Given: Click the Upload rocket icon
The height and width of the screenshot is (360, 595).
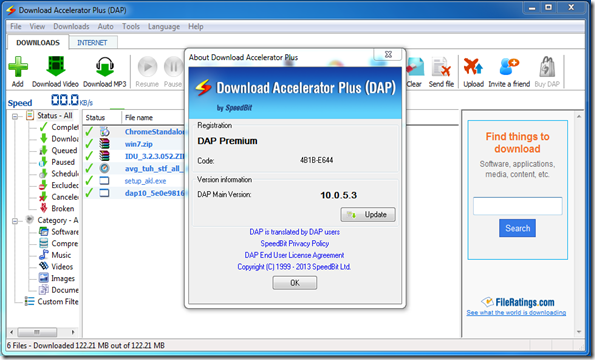Looking at the screenshot, I should (473, 67).
